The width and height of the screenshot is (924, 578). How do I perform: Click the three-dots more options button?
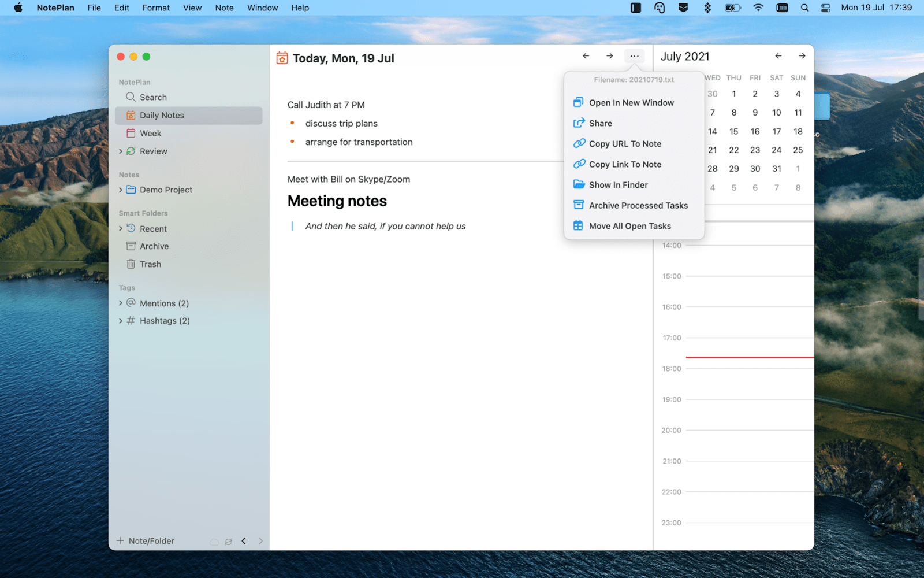click(634, 56)
